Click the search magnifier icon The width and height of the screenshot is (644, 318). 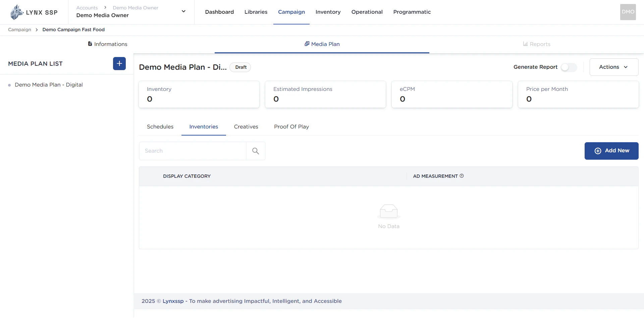pos(256,151)
